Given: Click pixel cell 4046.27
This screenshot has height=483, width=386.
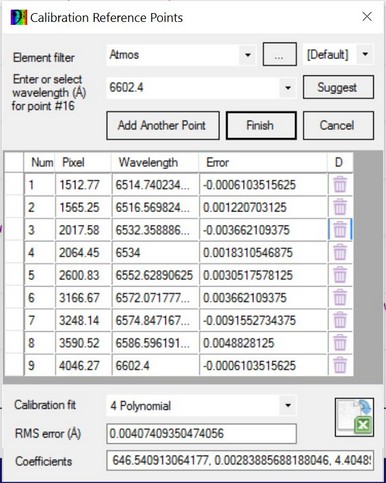Looking at the screenshot, I should tap(83, 365).
